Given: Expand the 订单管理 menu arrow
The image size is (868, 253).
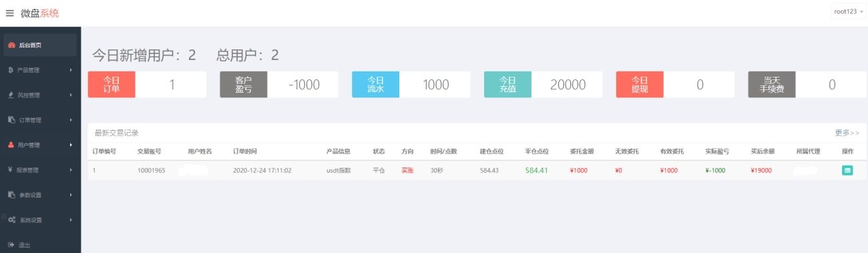Looking at the screenshot, I should [71, 120].
